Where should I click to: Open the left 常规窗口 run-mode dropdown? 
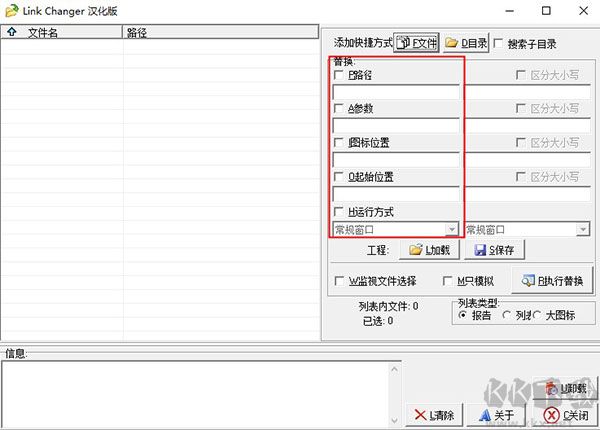pos(452,230)
